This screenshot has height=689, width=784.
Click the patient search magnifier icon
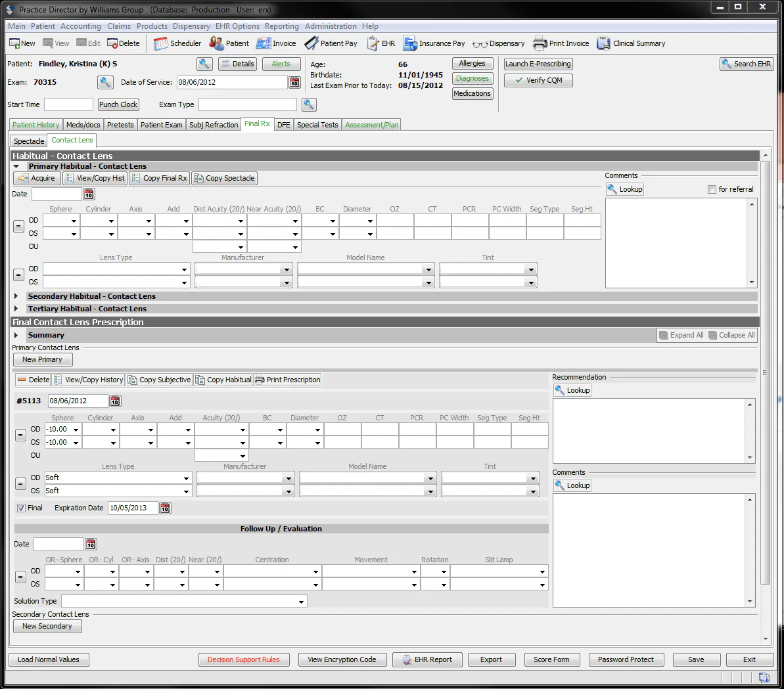204,64
